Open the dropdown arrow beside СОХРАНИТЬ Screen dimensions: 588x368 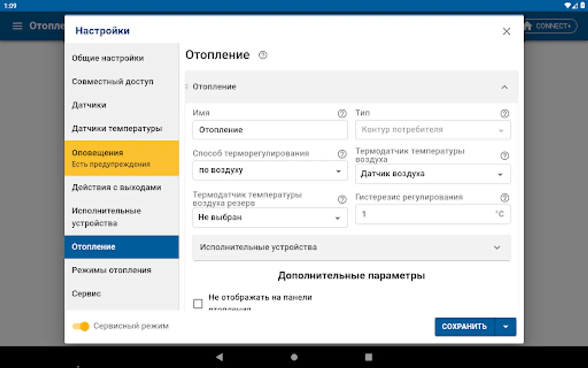pos(506,327)
